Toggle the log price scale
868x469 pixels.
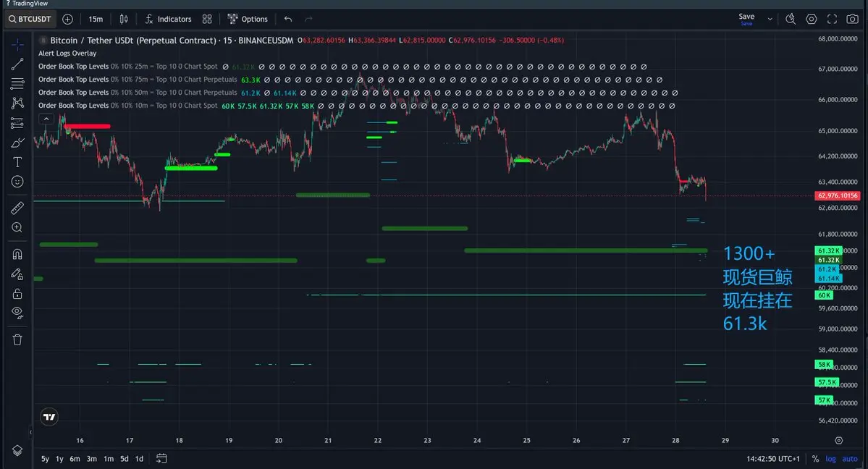pos(830,458)
